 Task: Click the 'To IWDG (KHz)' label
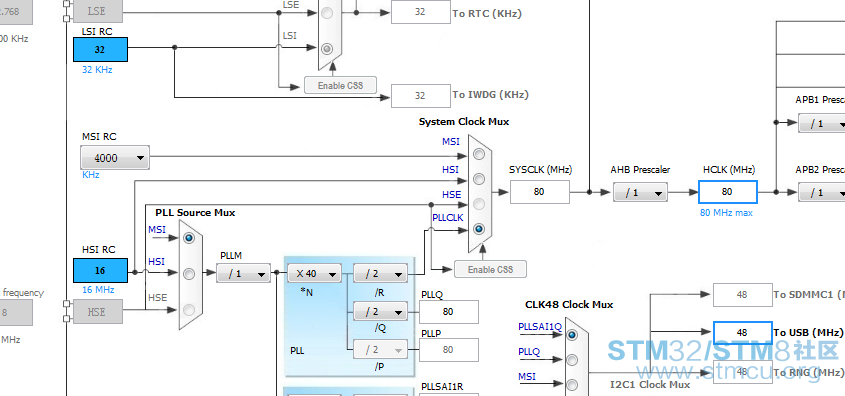[x=490, y=95]
